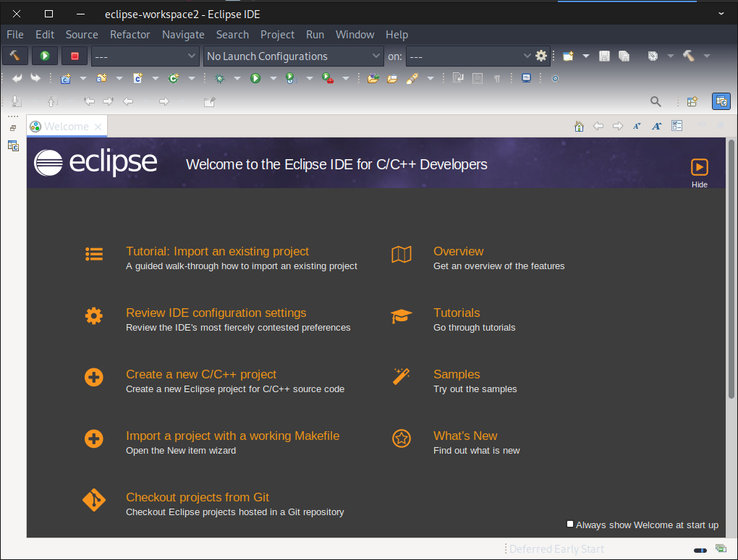Click the Profile launch icon
Screen dimensions: 738x560
[290, 79]
